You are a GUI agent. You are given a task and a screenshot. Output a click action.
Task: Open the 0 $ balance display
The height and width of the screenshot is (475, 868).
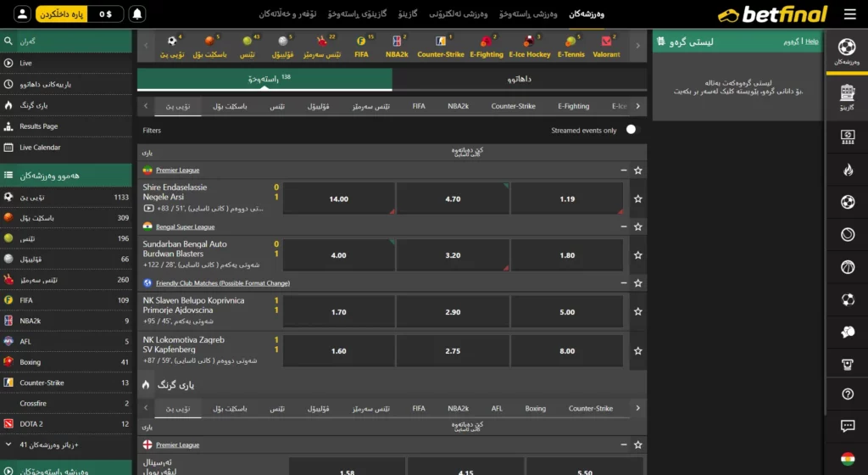(105, 14)
